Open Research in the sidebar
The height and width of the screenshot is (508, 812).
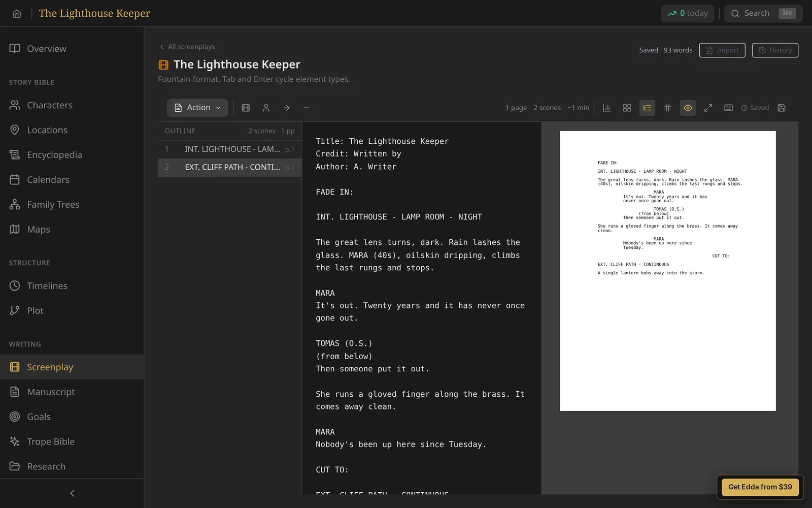pyautogui.click(x=72, y=466)
